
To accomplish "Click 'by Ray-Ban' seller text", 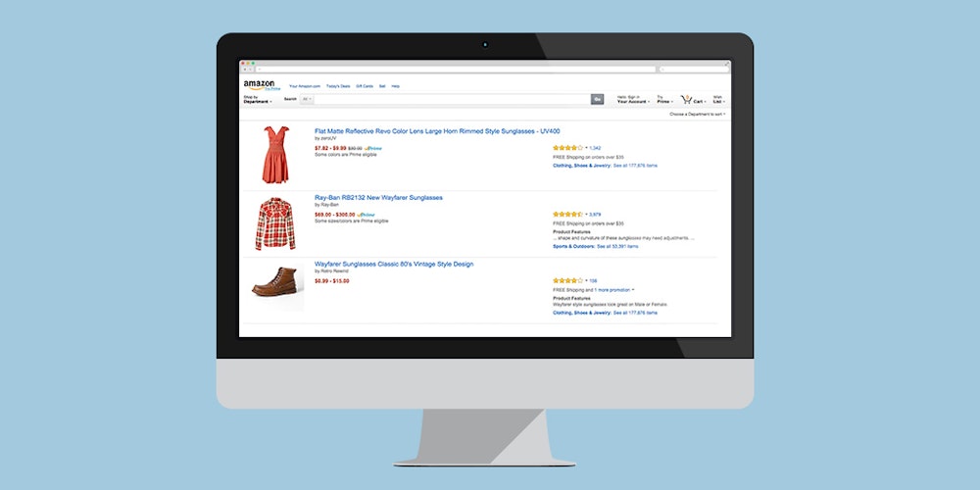I will click(326, 205).
